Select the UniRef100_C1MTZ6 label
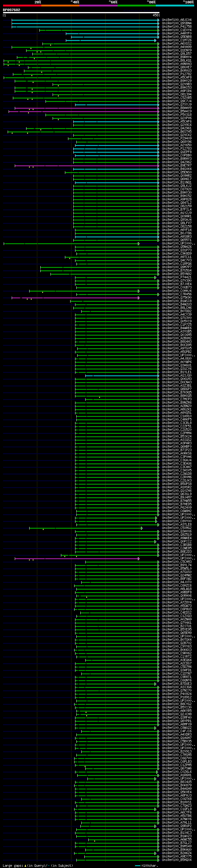Screen dimensions: 197x868 point(177,40)
